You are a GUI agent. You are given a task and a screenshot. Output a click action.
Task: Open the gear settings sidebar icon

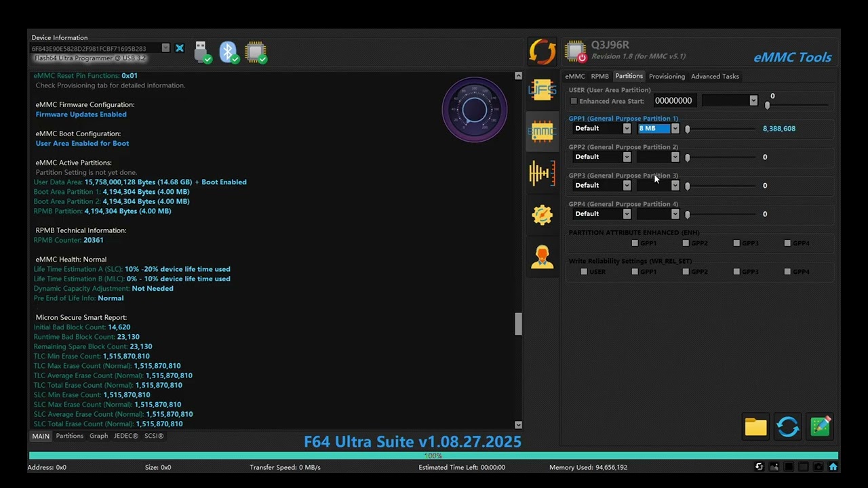pyautogui.click(x=542, y=215)
